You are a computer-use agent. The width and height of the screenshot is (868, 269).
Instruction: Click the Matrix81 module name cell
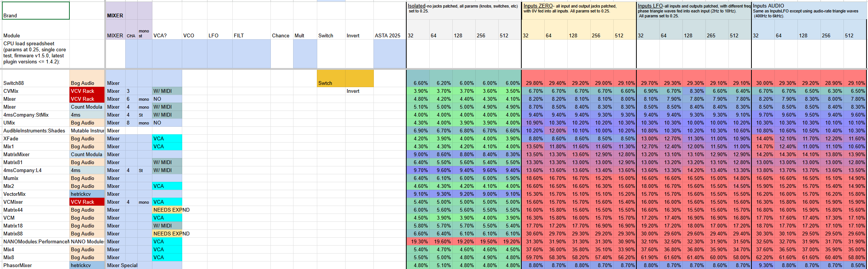tap(35, 162)
